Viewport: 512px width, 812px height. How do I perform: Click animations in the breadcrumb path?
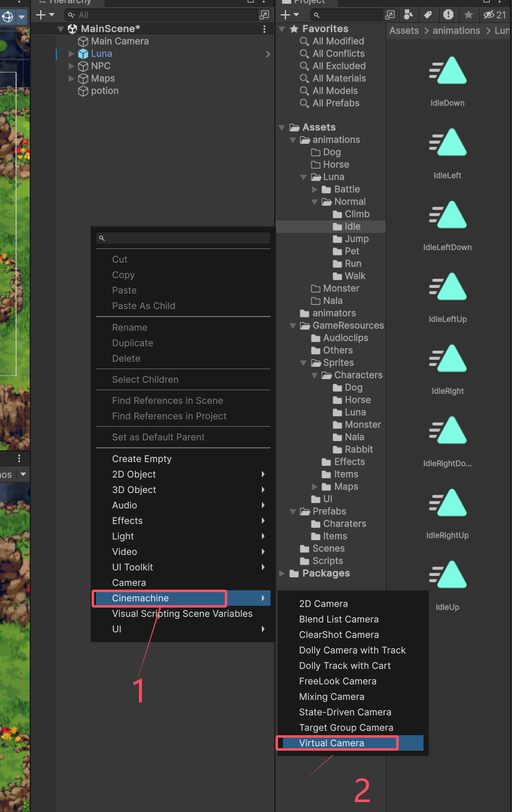(x=456, y=30)
